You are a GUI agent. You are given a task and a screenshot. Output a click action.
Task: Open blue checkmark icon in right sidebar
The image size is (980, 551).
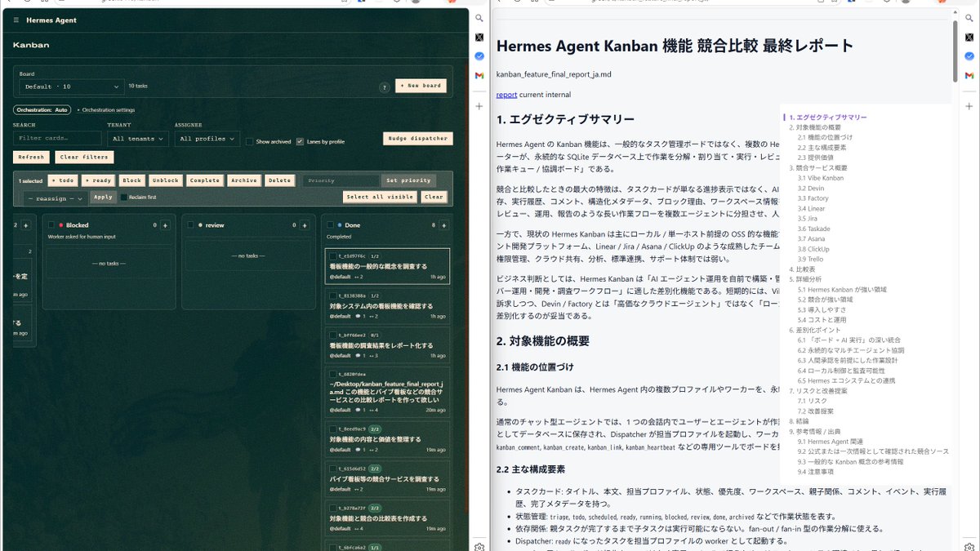click(969, 56)
